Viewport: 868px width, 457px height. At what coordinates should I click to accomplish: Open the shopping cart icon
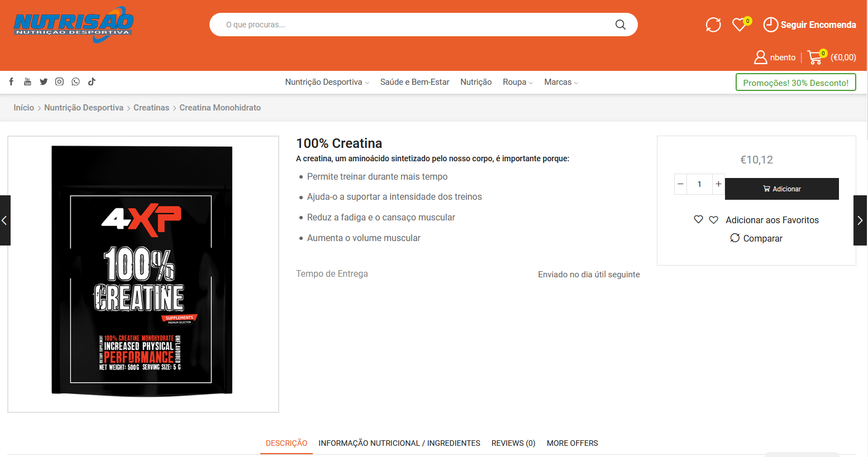click(x=815, y=57)
